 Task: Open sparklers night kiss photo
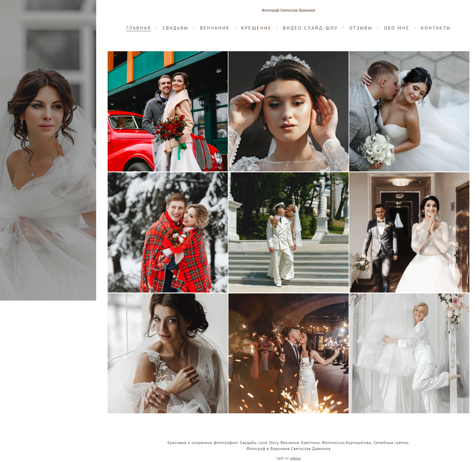tap(289, 353)
